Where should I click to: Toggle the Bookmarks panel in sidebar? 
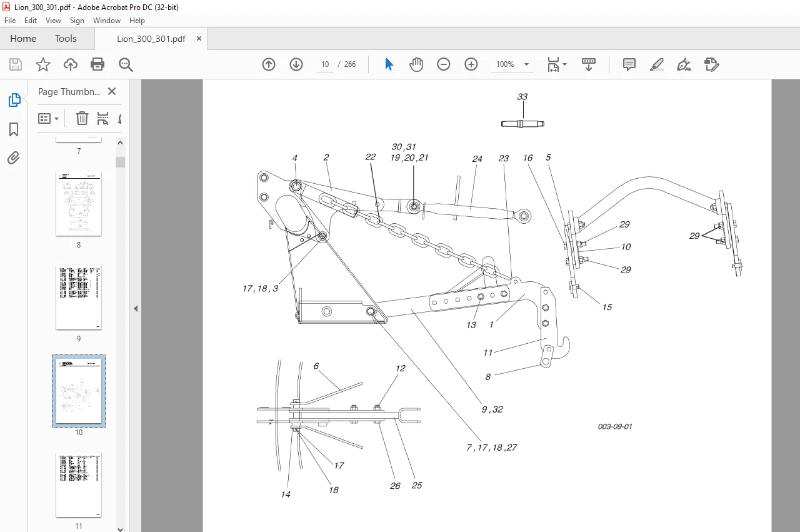click(14, 129)
